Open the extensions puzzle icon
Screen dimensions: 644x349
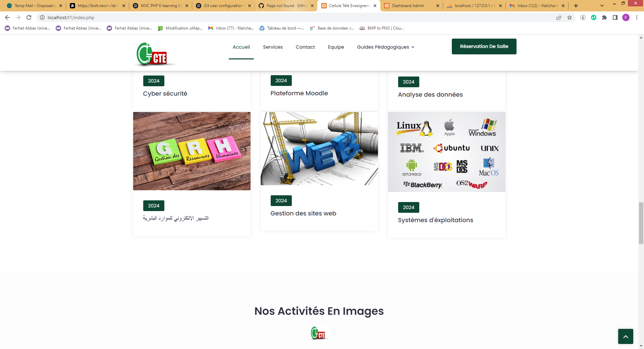coord(604,17)
